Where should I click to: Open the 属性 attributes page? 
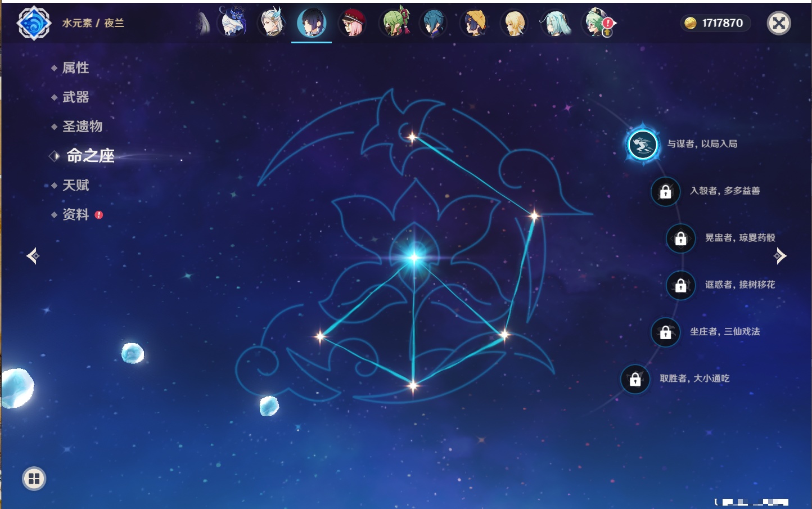[75, 68]
